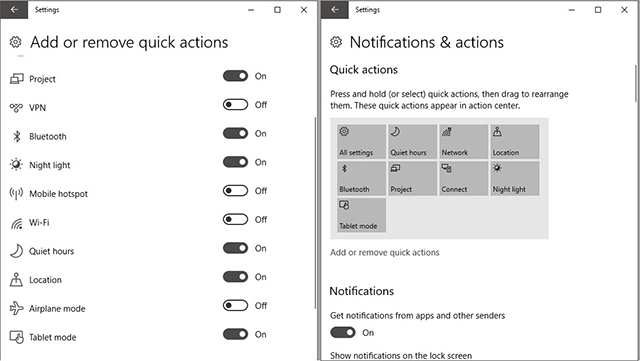Image resolution: width=640 pixels, height=361 pixels.
Task: Click the 'Quick actions' section heading
Action: pyautogui.click(x=364, y=69)
